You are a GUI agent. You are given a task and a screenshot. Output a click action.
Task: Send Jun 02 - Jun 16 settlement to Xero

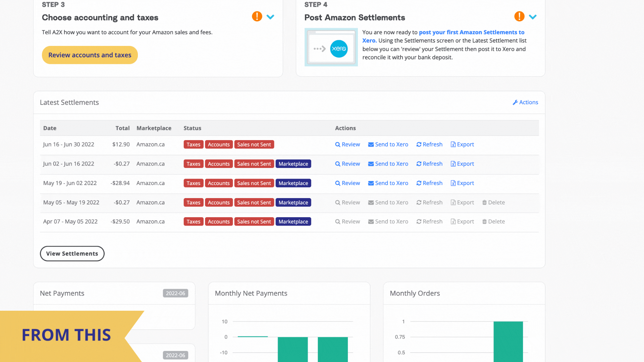point(388,164)
